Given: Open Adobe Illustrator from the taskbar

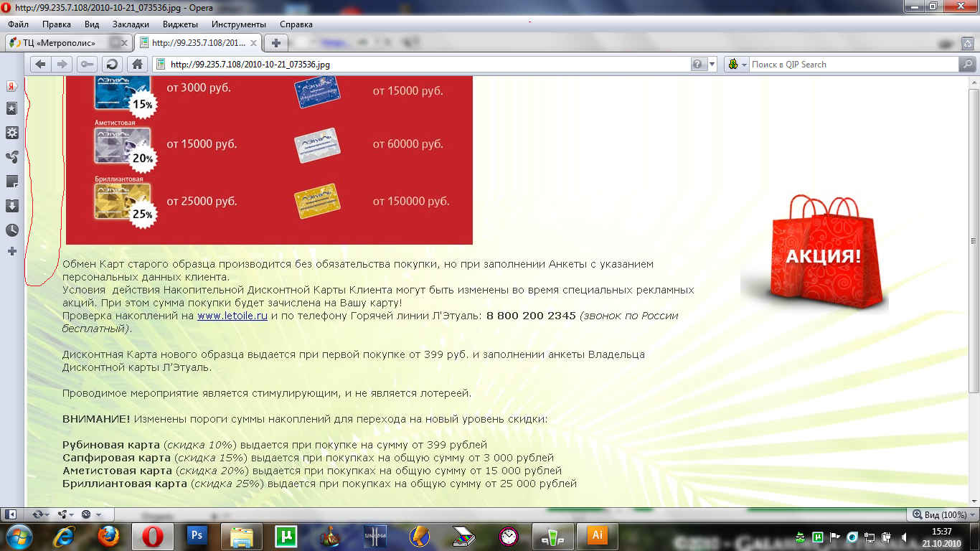Looking at the screenshot, I should (x=598, y=536).
